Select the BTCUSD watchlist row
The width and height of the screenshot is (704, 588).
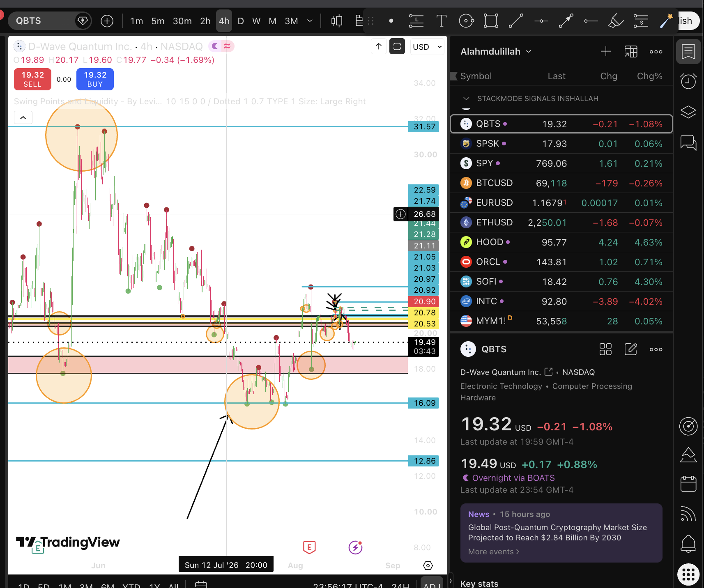[x=561, y=183]
